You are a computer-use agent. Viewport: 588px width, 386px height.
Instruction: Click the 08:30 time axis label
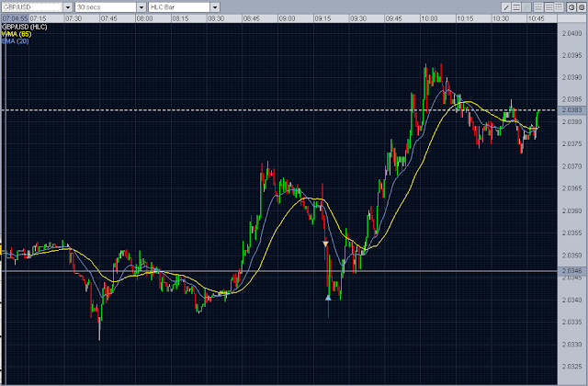(x=216, y=18)
